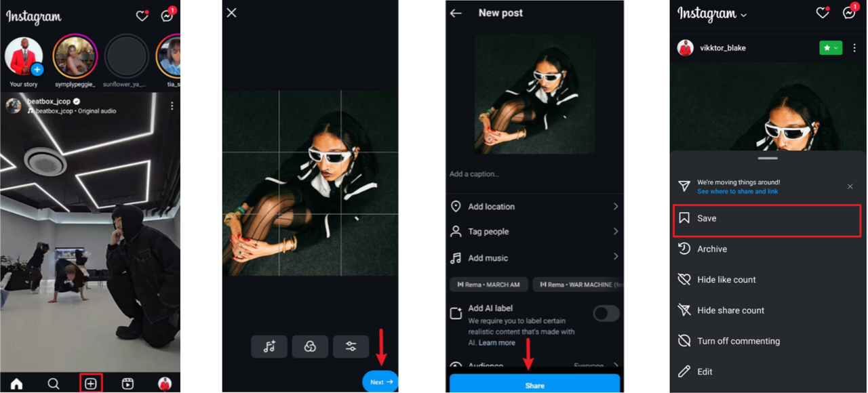Screen dimensions: 868x393
Task: Toggle the Add AI label switch
Action: (606, 313)
